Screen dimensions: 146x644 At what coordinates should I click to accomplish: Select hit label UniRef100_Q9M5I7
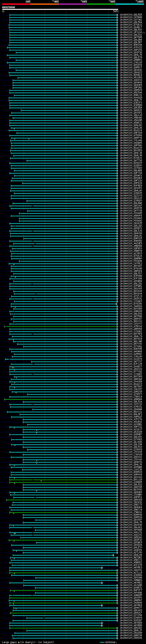coord(131,67)
